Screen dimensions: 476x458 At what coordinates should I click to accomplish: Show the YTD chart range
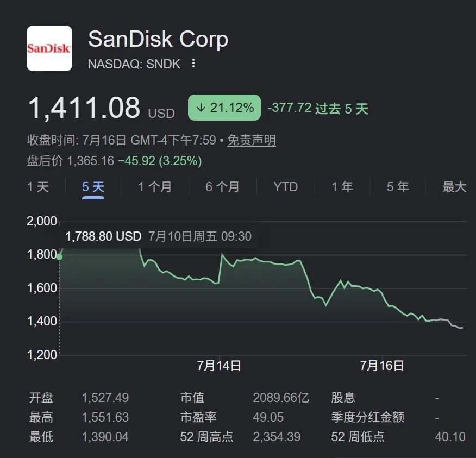click(x=286, y=187)
